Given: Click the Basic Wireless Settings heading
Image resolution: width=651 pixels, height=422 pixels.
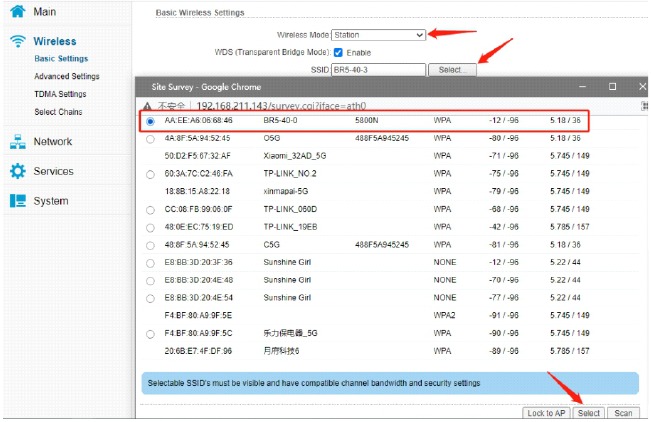Looking at the screenshot, I should [x=200, y=13].
